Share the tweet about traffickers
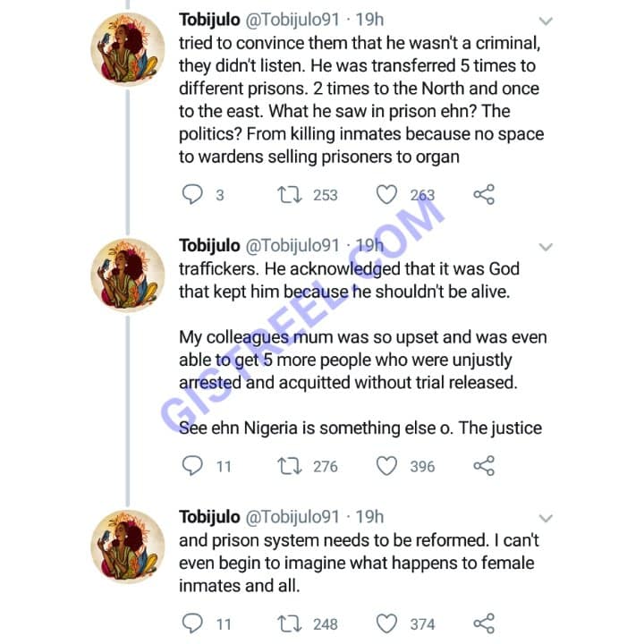This screenshot has height=644, width=644. [484, 465]
